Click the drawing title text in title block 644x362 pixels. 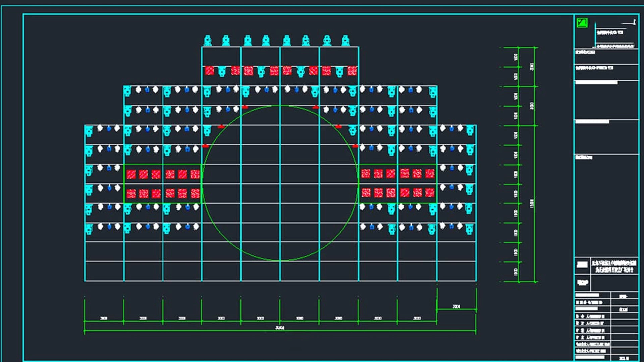click(613, 266)
